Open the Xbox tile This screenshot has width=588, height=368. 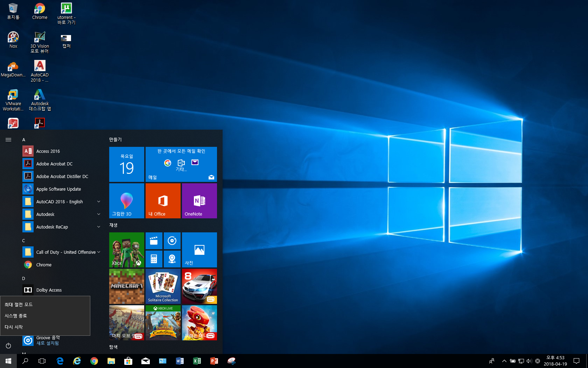(126, 250)
